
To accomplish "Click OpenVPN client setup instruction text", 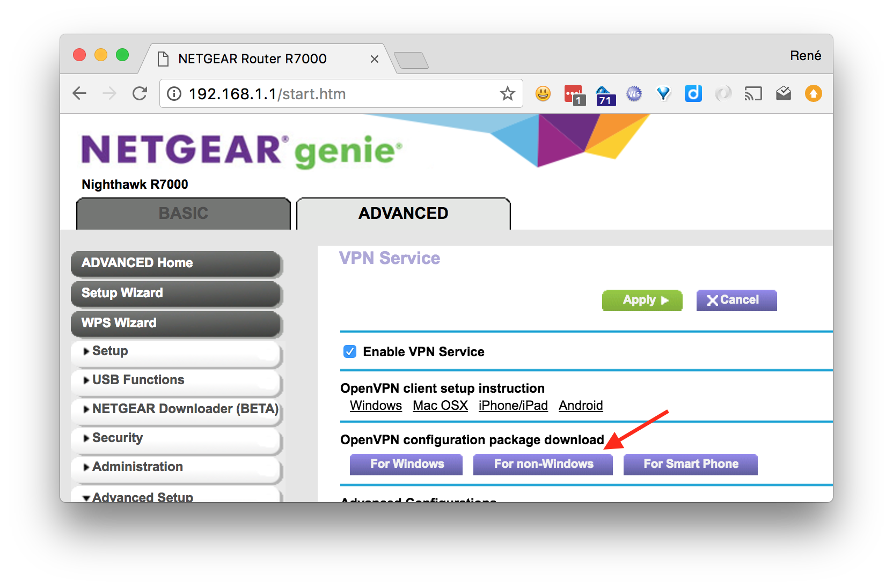I will click(x=442, y=388).
